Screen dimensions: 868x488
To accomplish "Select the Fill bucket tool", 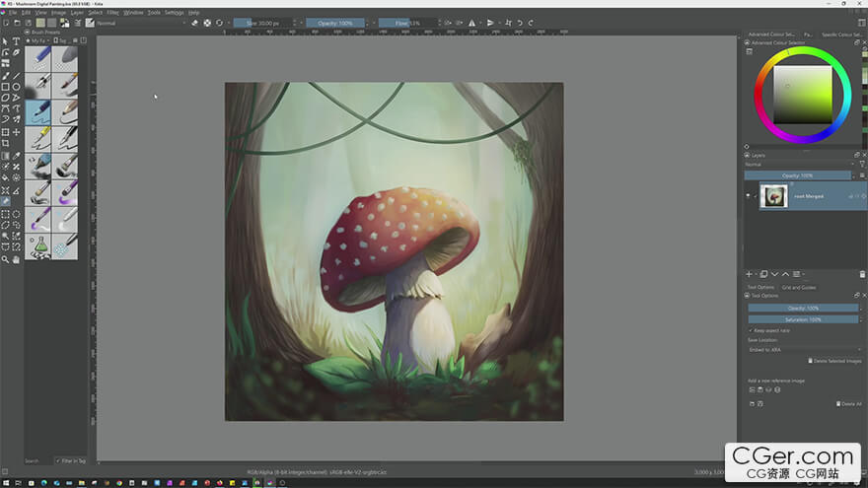I will 6,178.
